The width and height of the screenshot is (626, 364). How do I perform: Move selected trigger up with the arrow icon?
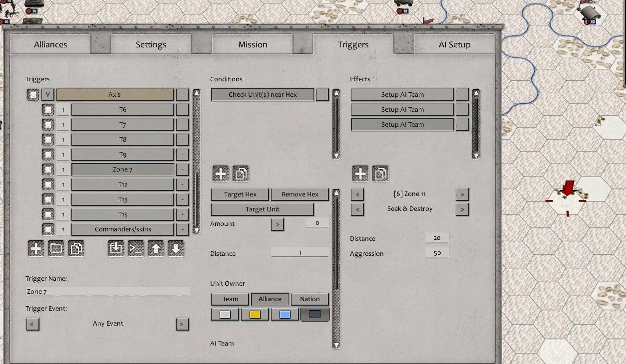(x=156, y=248)
